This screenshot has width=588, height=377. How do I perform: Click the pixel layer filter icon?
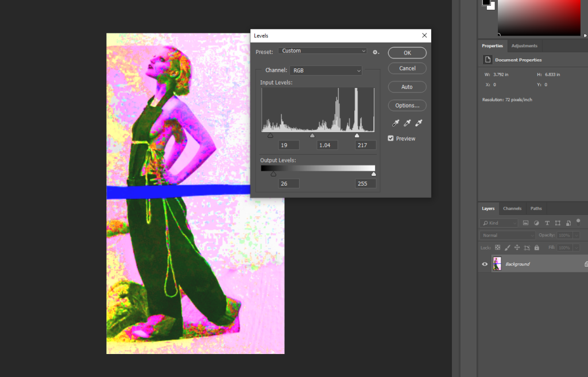tap(525, 223)
